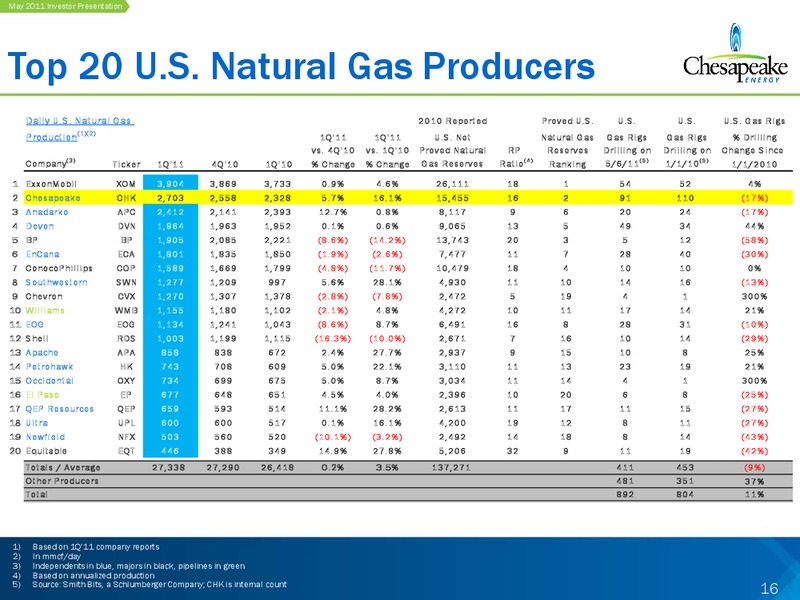Click the 4Q'10 production column header
800x600 pixels.
pos(223,164)
